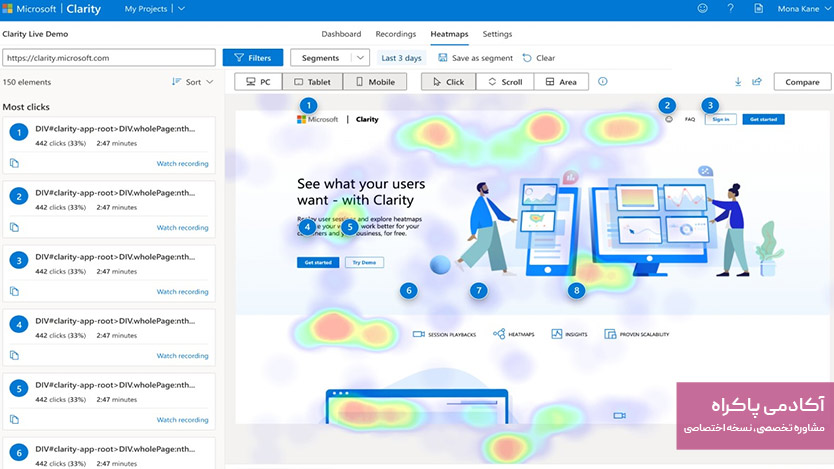The height and width of the screenshot is (469, 834).
Task: Copy element 2 using its copy icon
Action: [x=14, y=228]
